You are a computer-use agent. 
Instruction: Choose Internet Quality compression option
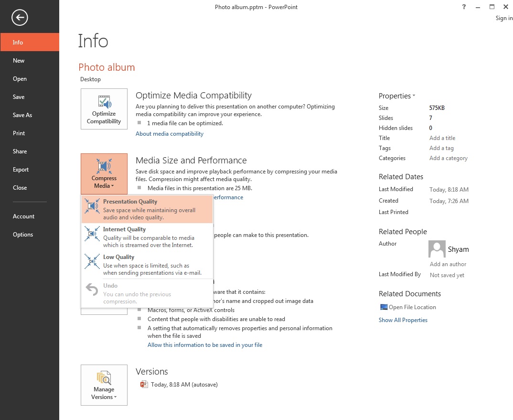(x=147, y=237)
